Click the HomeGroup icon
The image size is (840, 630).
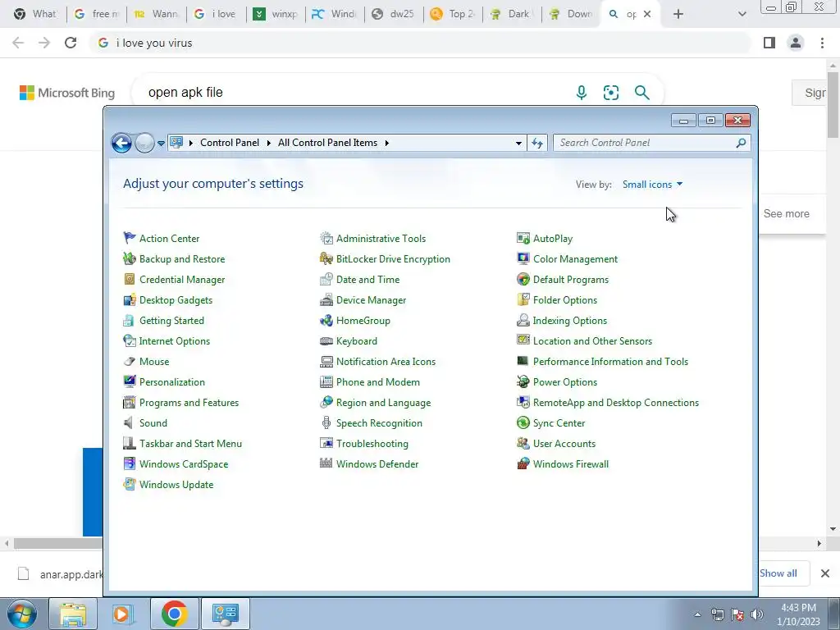coord(326,321)
